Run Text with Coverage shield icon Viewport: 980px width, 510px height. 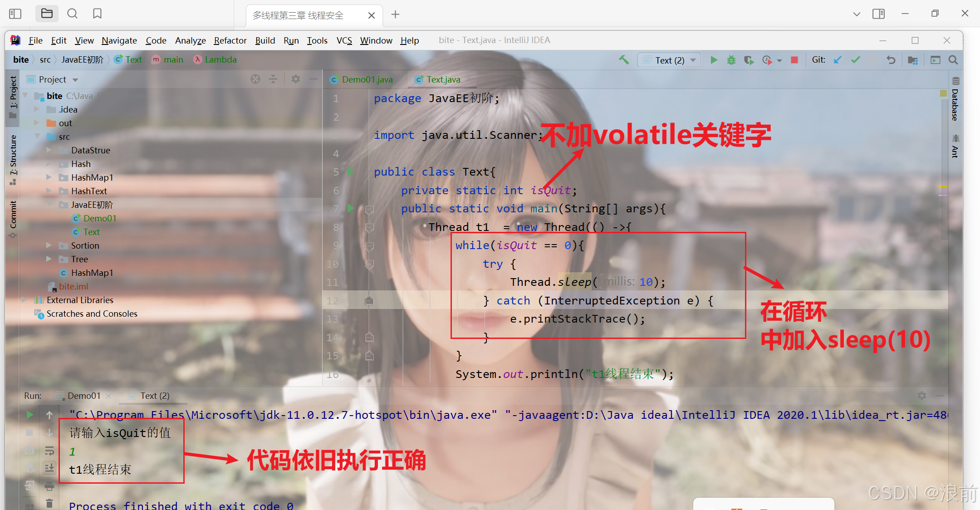[749, 60]
